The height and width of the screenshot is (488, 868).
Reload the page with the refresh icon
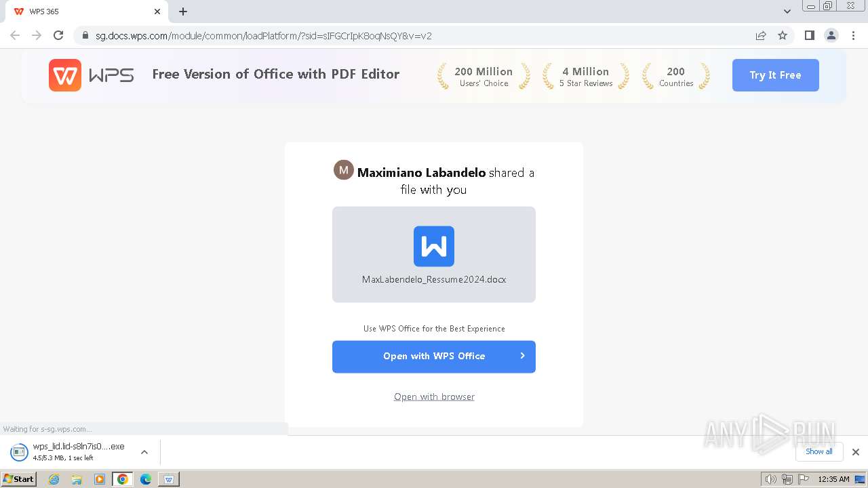coord(58,35)
